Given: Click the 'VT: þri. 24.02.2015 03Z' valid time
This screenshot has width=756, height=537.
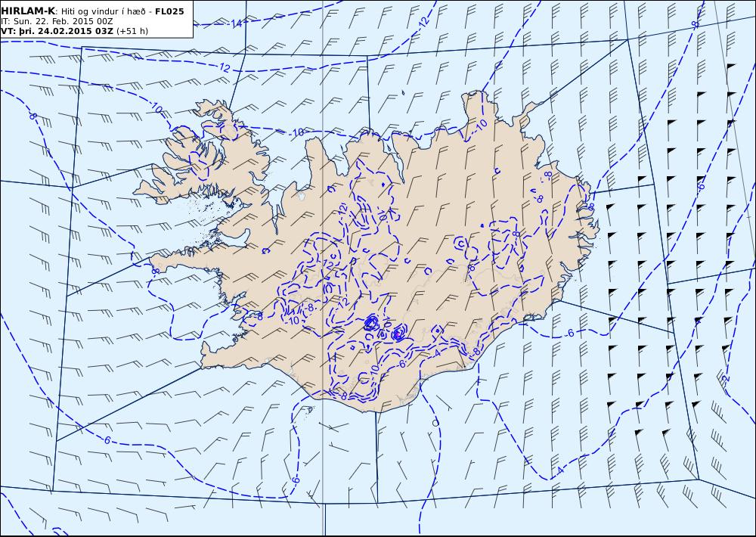Looking at the screenshot, I should 57,31.
